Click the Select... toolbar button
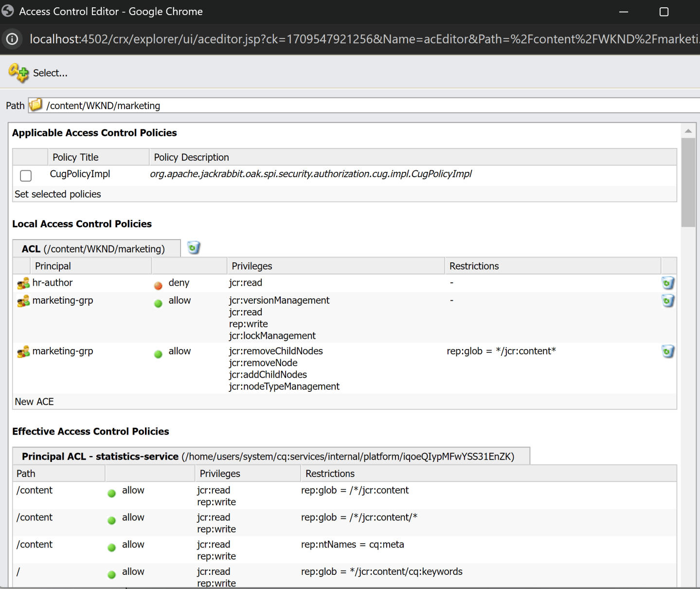Viewport: 700px width, 589px height. 38,73
